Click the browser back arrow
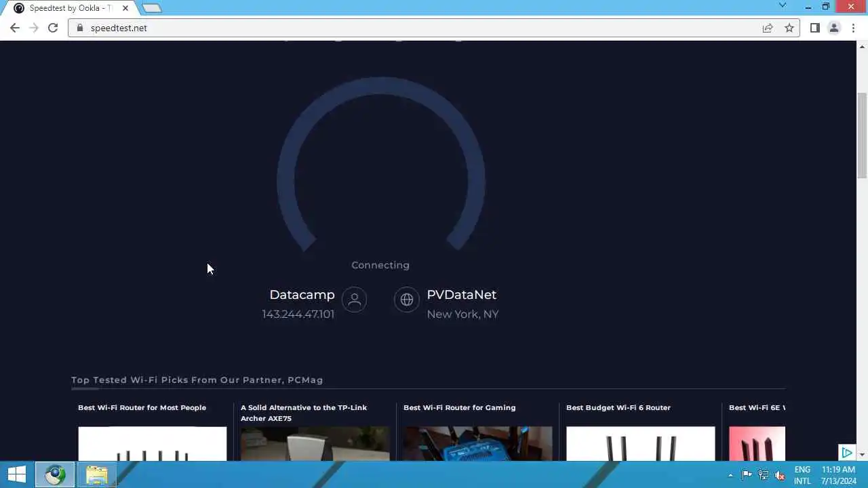 (x=15, y=28)
